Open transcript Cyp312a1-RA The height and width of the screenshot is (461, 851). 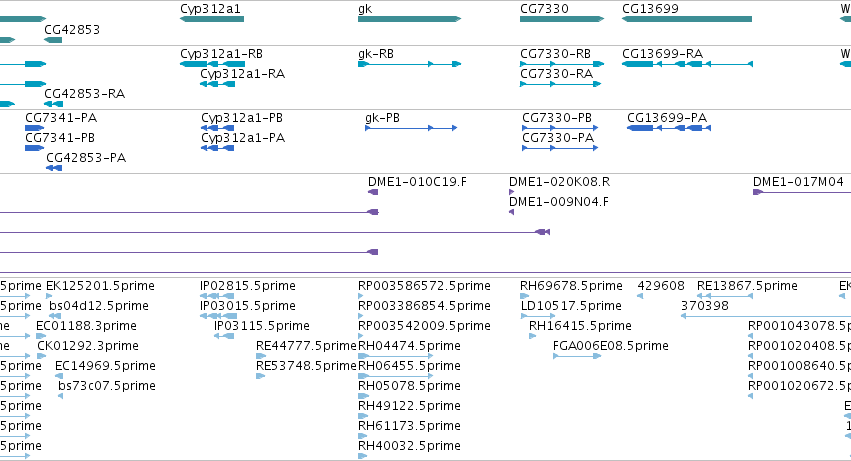coord(243,74)
